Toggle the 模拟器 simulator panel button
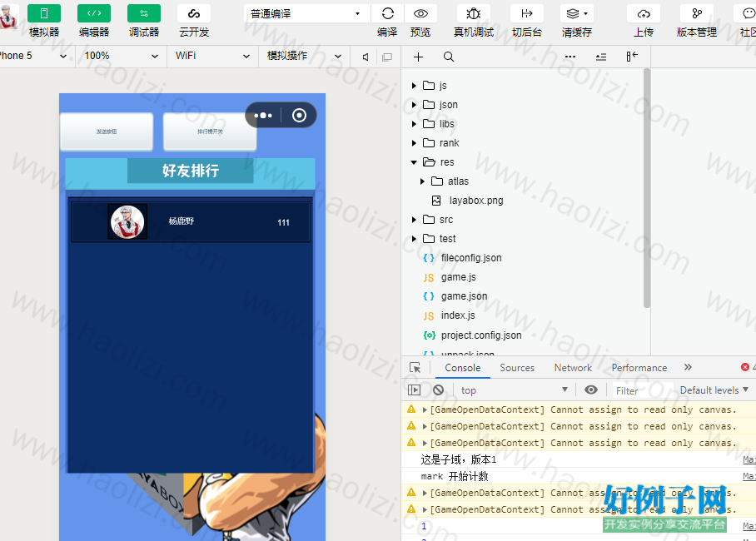 pyautogui.click(x=44, y=13)
